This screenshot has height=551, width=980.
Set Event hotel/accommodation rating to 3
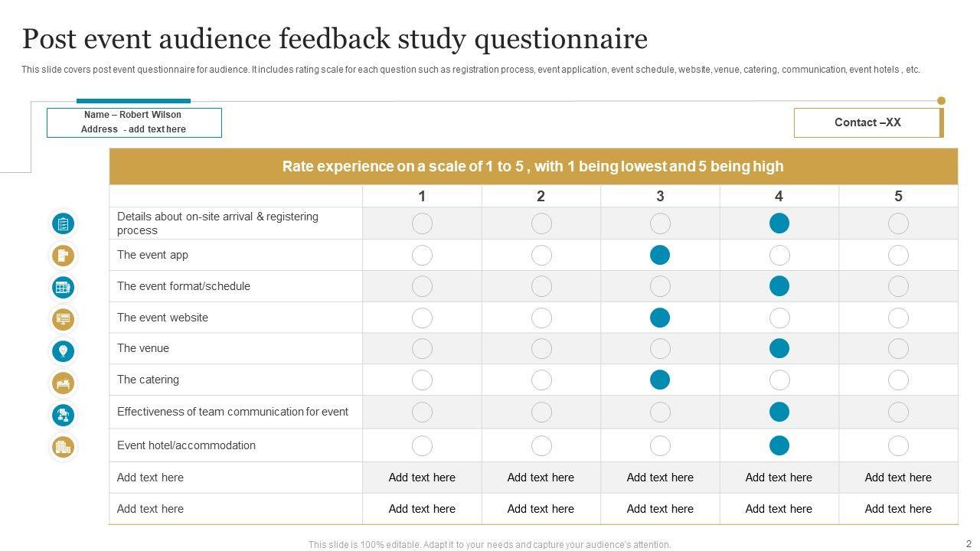pos(660,445)
